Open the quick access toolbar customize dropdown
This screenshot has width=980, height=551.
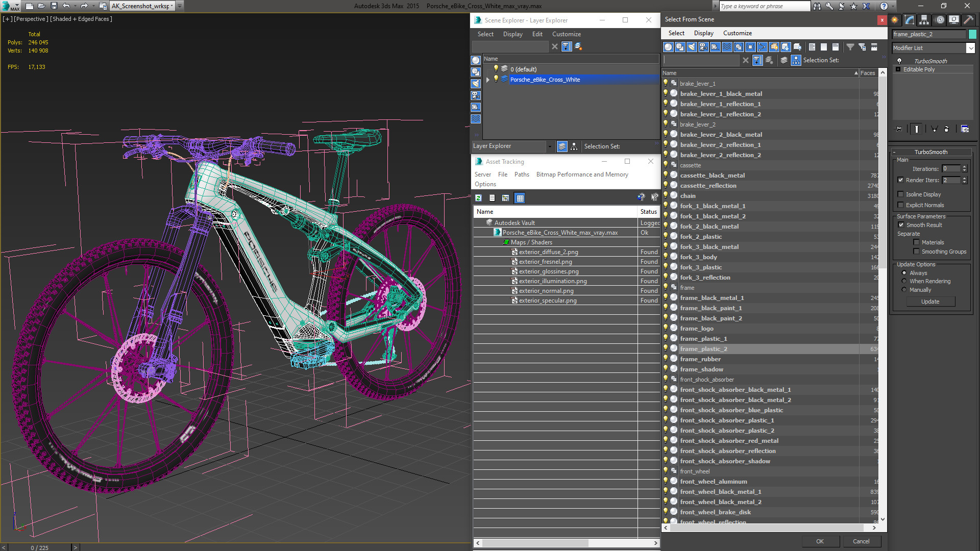(x=180, y=6)
